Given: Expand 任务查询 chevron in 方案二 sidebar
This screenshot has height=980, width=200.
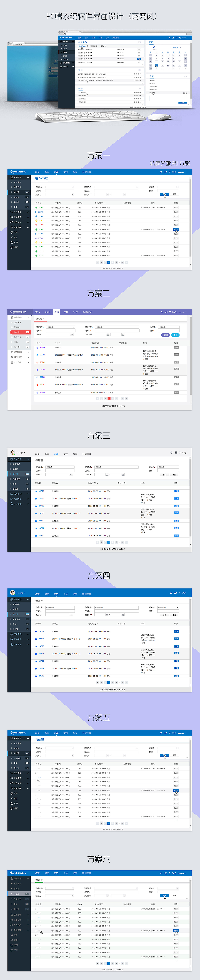Looking at the screenshot, I should pos(28,352).
